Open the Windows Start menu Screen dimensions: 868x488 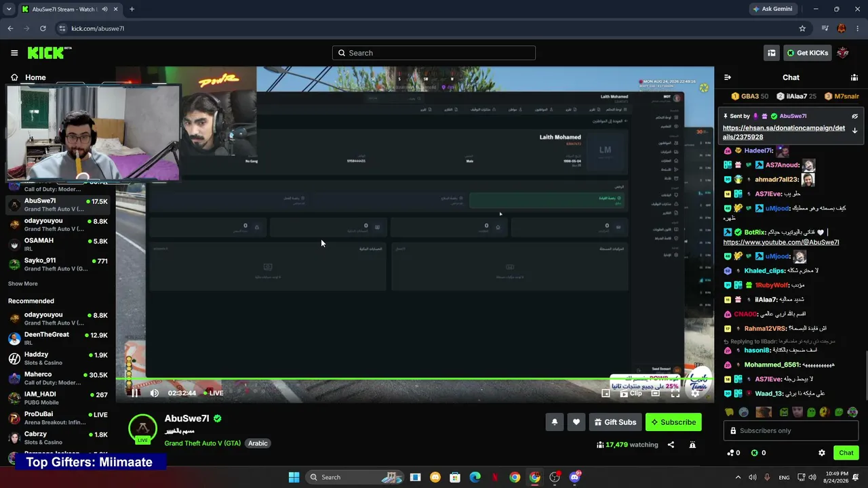[x=294, y=477]
